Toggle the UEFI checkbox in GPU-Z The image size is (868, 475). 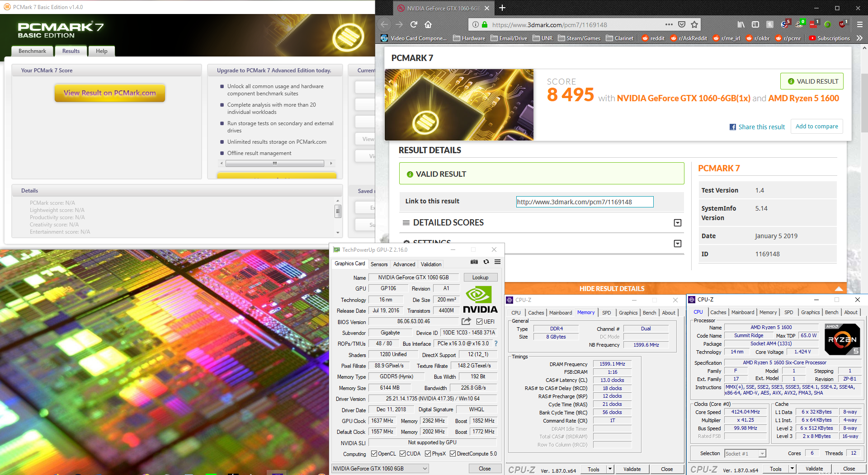click(x=480, y=321)
